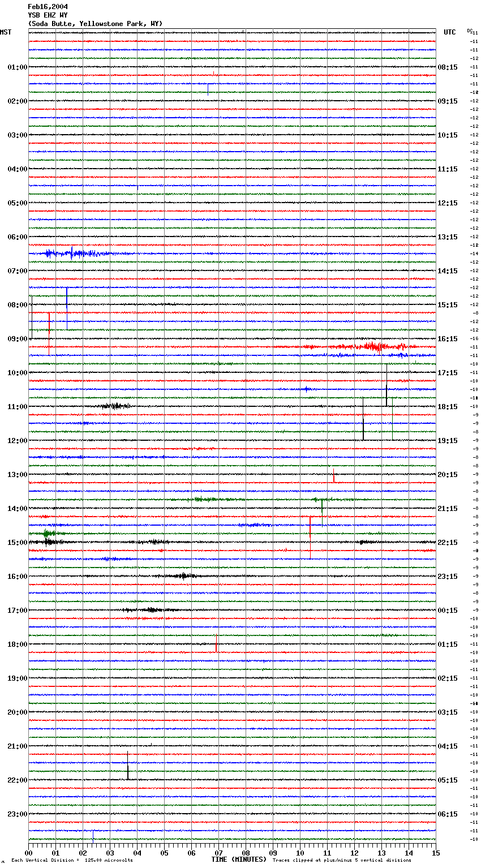Select the "20:00" MST hour label
The height and width of the screenshot is (868, 481).
point(18,712)
